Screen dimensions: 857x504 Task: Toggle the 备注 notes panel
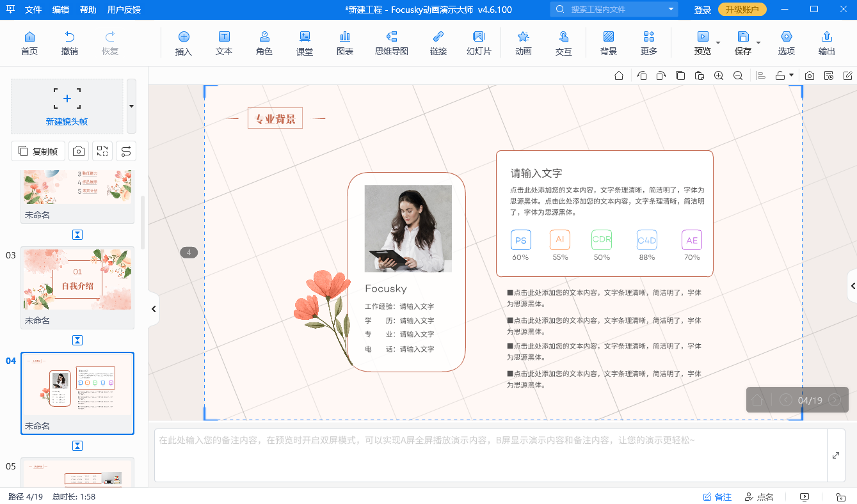[717, 497]
